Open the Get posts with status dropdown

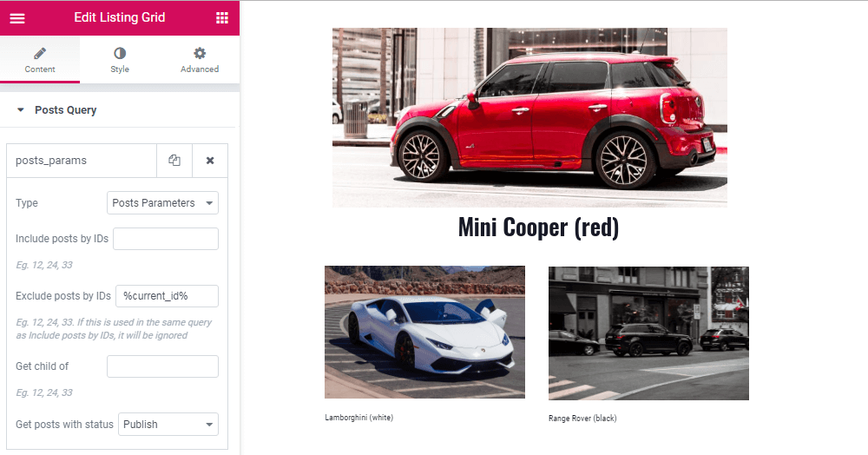point(168,425)
